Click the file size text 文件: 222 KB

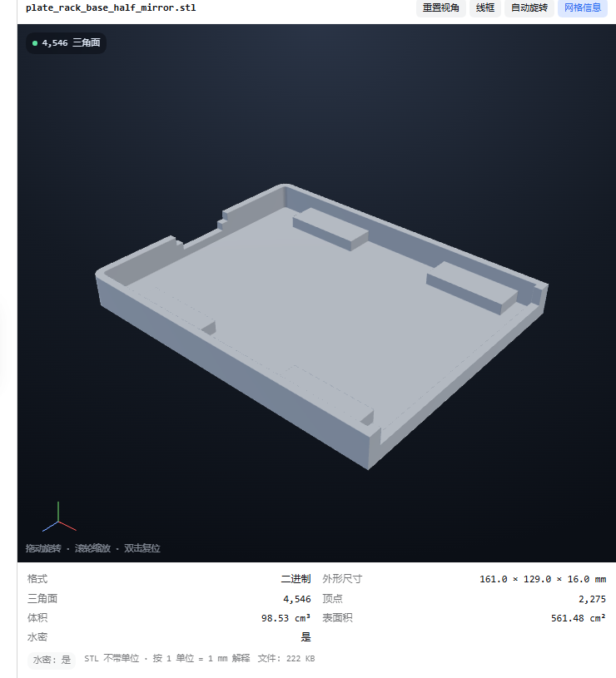tap(286, 659)
